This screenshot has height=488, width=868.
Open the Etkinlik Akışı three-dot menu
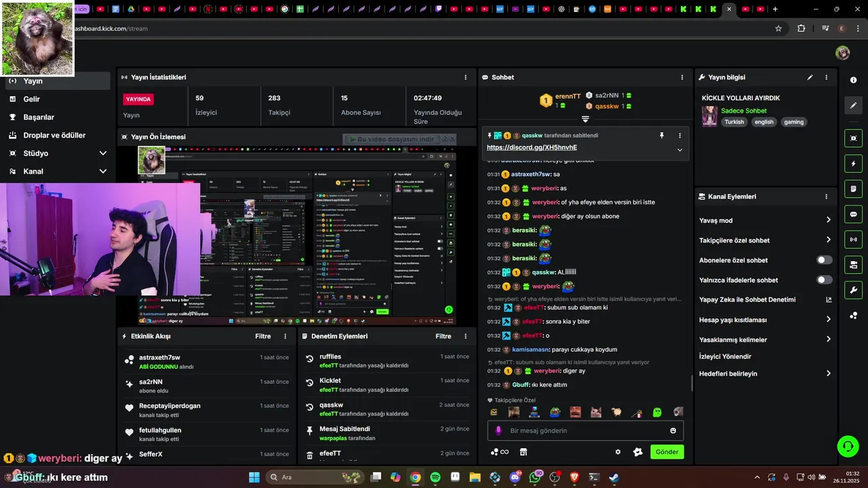(x=285, y=336)
